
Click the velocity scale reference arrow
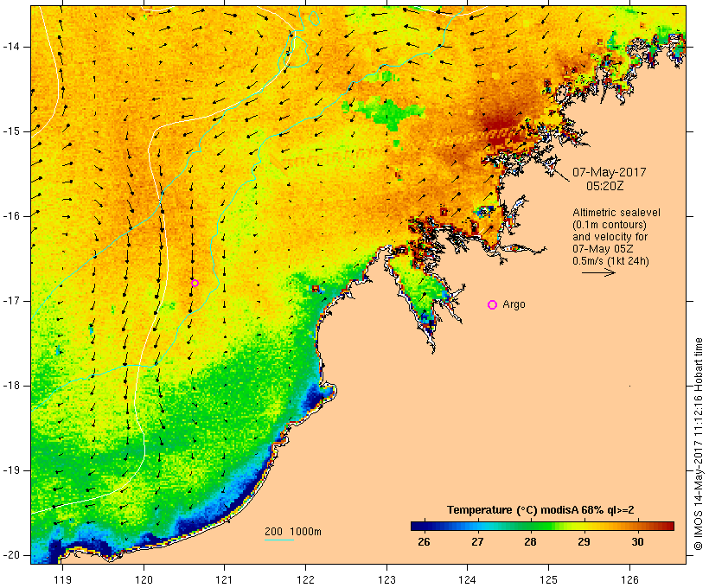(x=598, y=272)
